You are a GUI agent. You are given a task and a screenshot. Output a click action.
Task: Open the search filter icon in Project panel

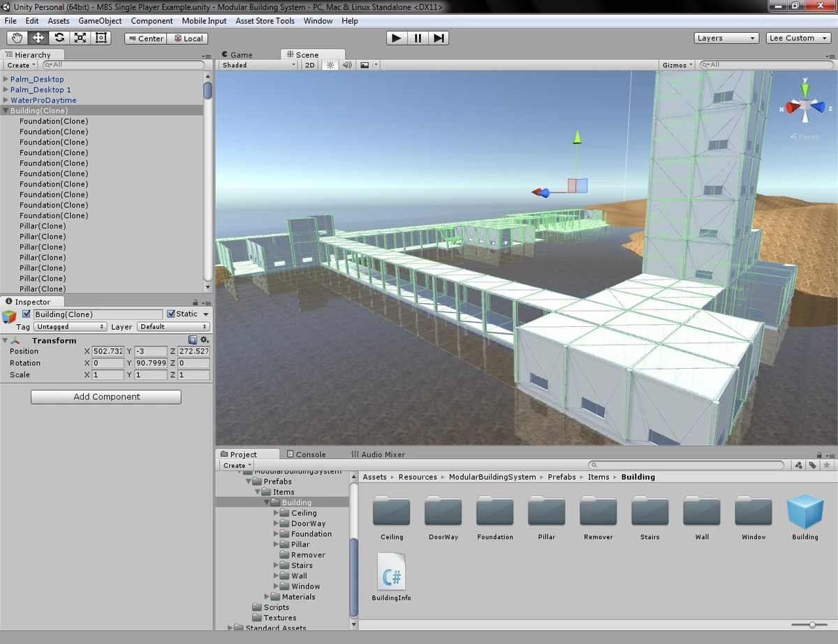pos(798,464)
